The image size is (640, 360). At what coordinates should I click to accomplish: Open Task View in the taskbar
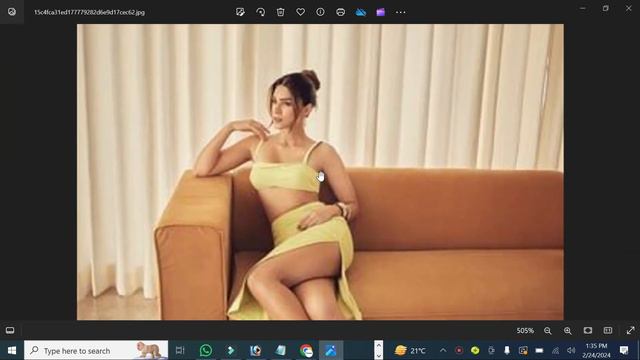point(180,350)
